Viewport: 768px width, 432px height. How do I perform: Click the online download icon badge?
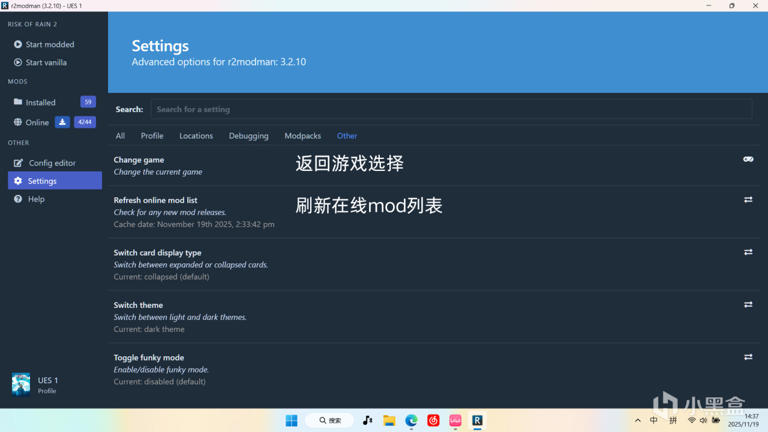[x=62, y=122]
